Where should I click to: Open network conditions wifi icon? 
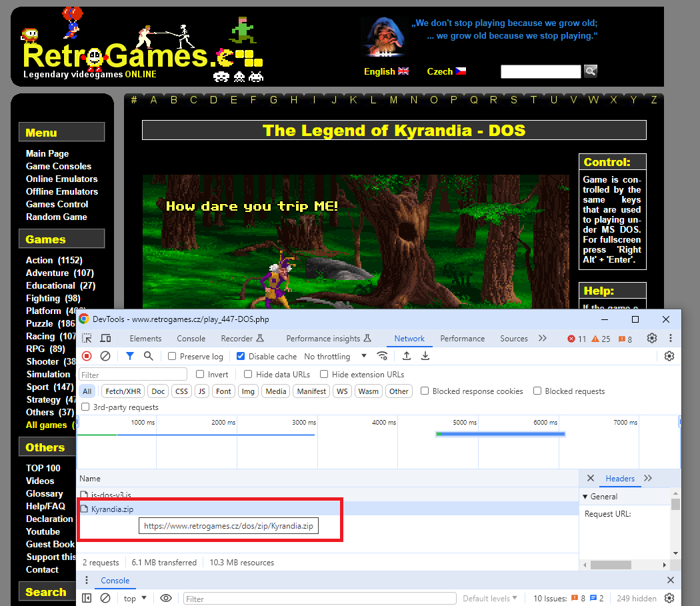click(x=382, y=356)
